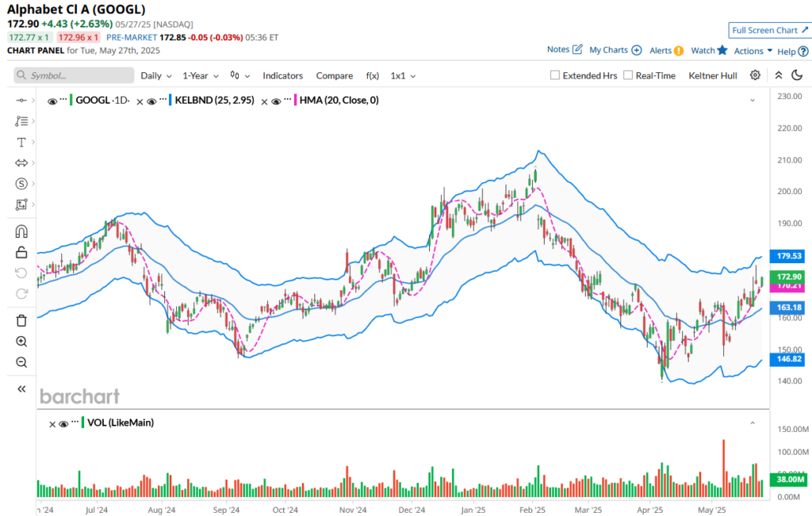Open the Indicators menu

tap(282, 75)
